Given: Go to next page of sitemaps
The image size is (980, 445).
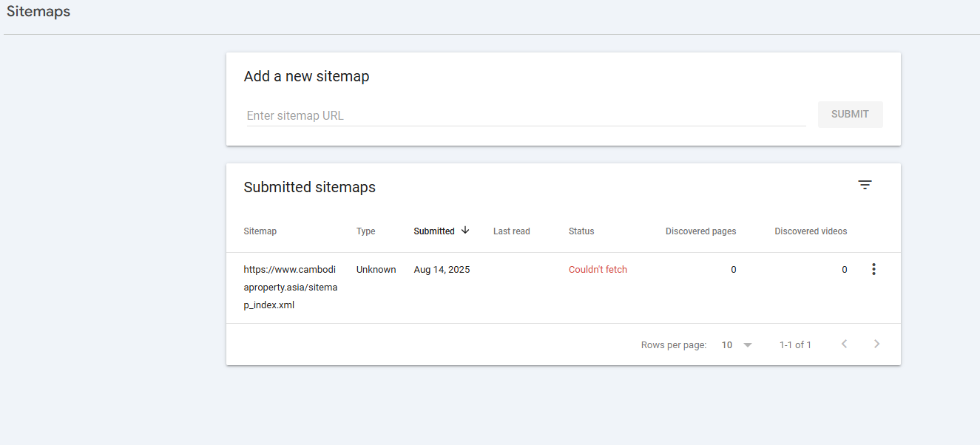Looking at the screenshot, I should 876,344.
